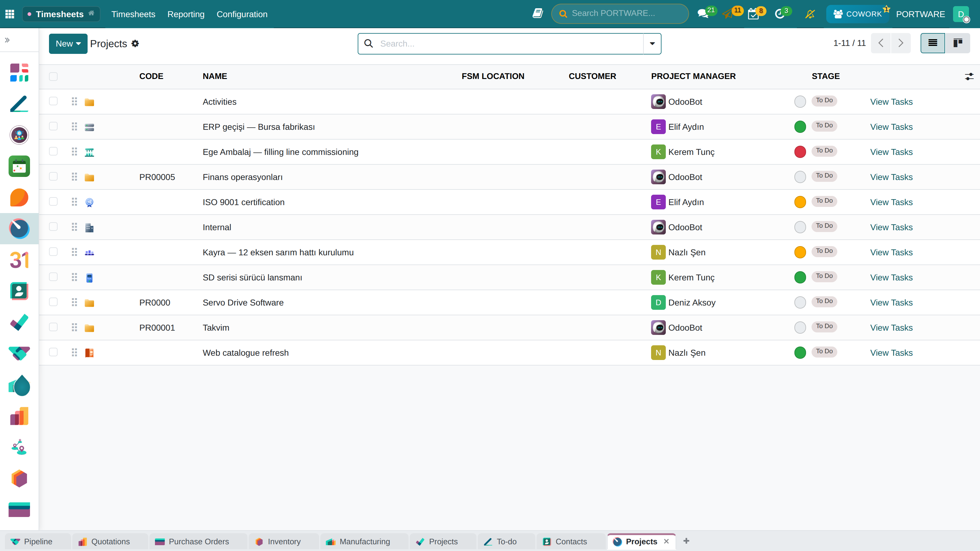This screenshot has height=551, width=980.
Task: Open the Configuration menu
Action: (x=242, y=14)
